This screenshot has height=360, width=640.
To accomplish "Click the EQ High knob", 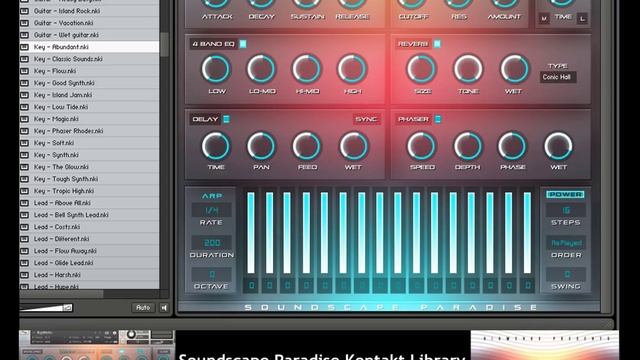I will pos(352,69).
